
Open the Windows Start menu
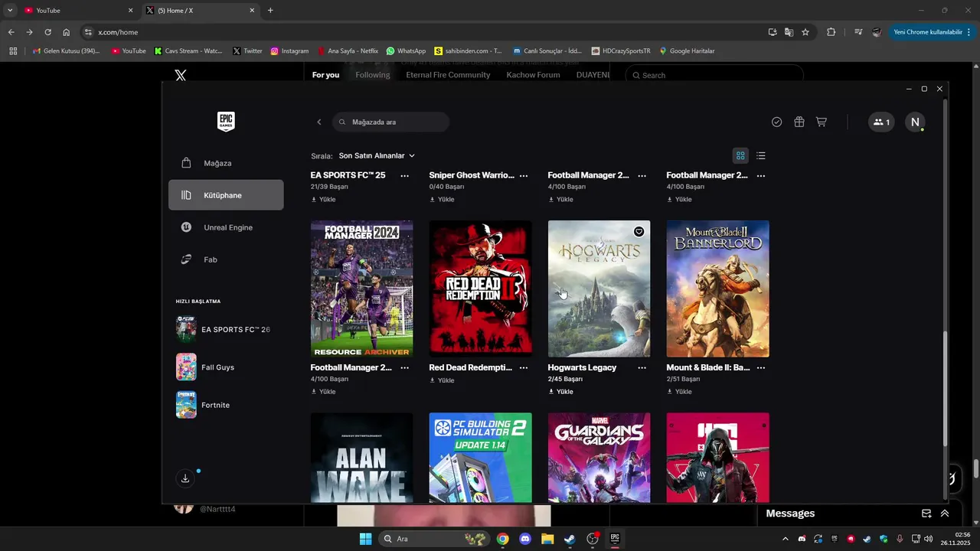pos(365,539)
